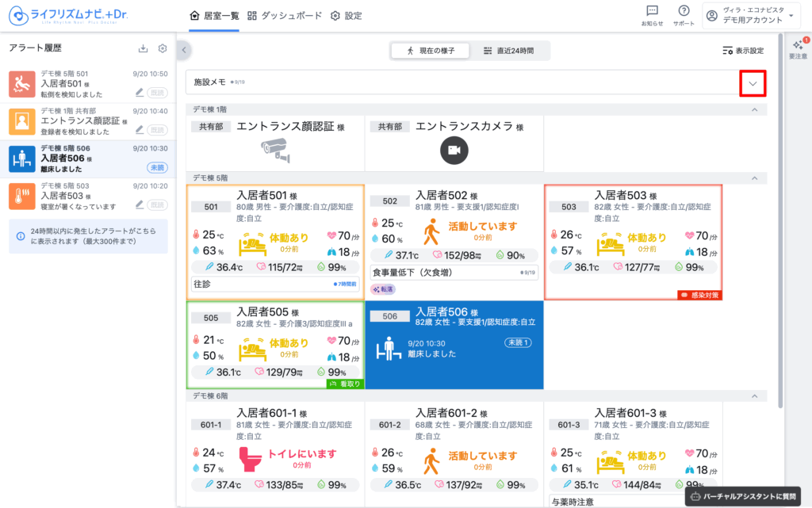The image size is (812, 508).
Task: Click the エントランス顔認証 security camera icon
Action: [x=275, y=148]
